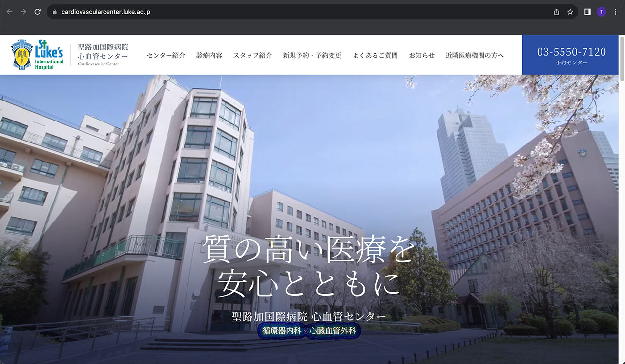Open the 診療内容 menu item
The height and width of the screenshot is (364, 625).
pos(209,55)
